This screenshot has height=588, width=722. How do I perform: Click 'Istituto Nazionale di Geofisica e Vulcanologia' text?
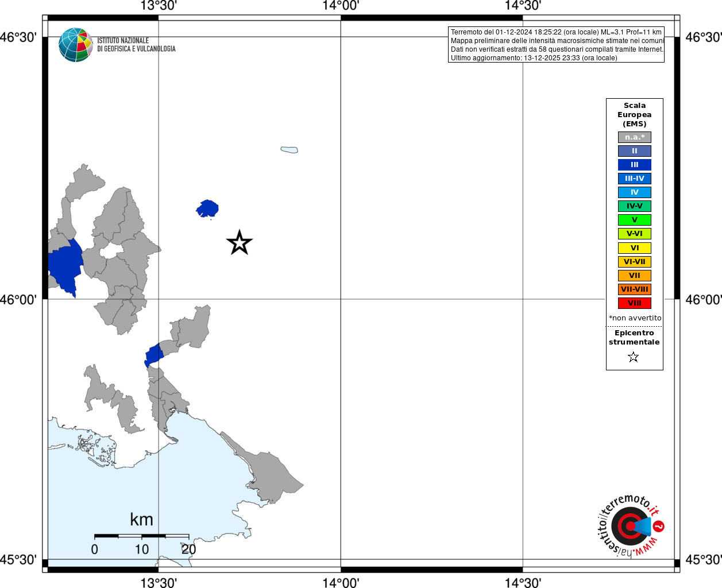[136, 45]
